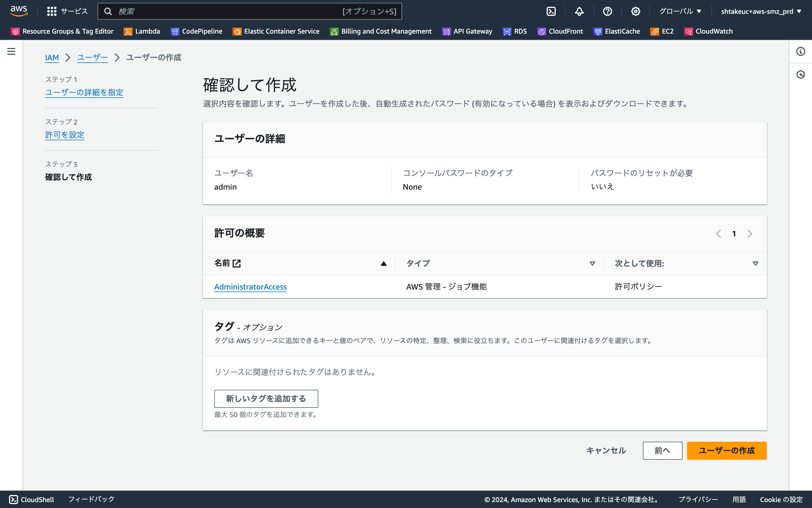Click the external link icon beside 名前

tap(237, 263)
